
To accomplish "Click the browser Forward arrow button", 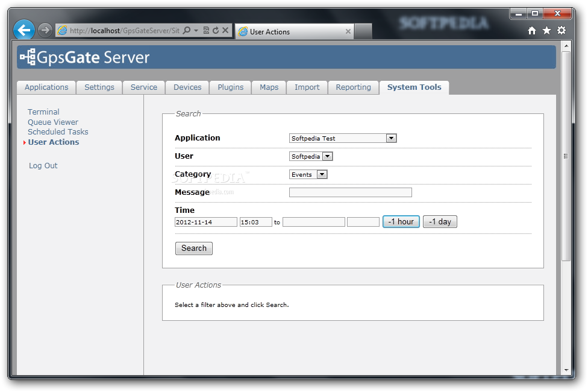I will (x=45, y=30).
